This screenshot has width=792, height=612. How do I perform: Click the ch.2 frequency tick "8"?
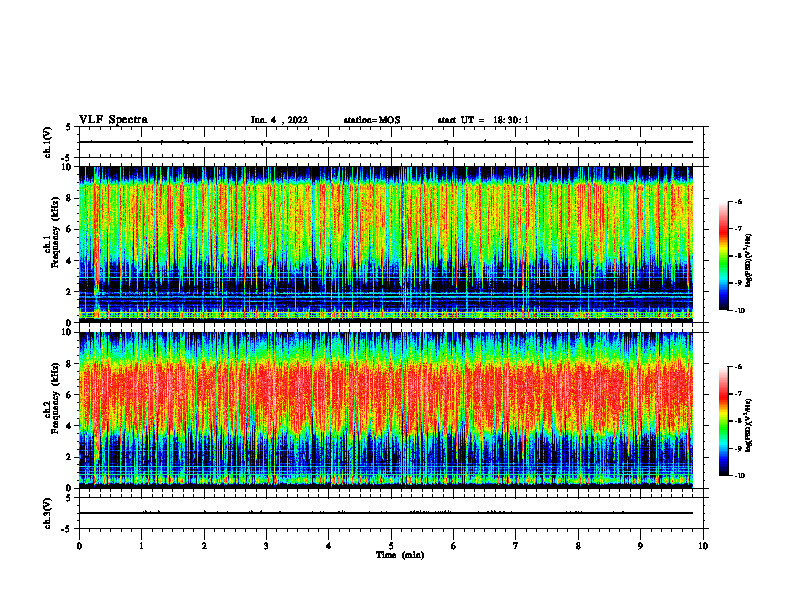pyautogui.click(x=70, y=364)
